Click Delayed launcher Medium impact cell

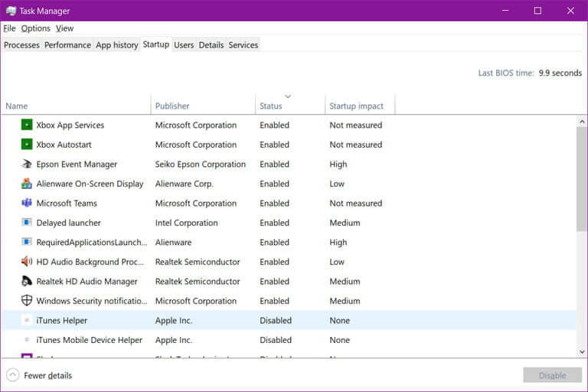pyautogui.click(x=345, y=223)
